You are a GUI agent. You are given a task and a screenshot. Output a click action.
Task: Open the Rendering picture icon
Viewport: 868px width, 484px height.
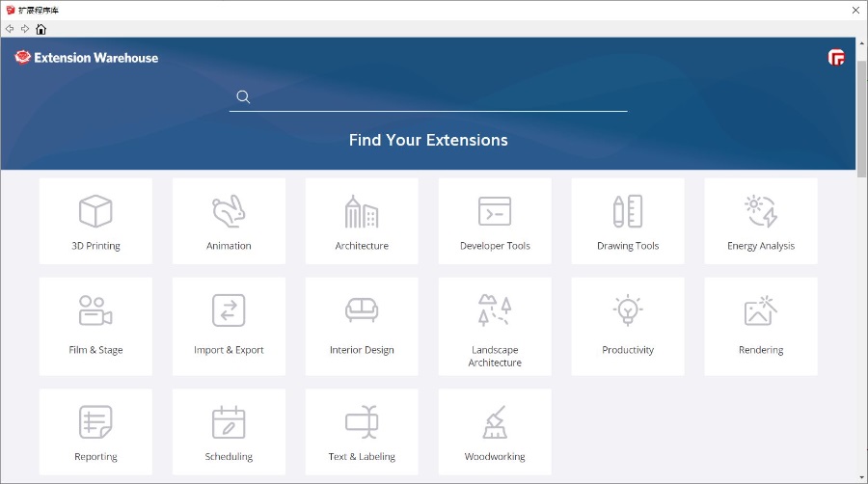[761, 310]
